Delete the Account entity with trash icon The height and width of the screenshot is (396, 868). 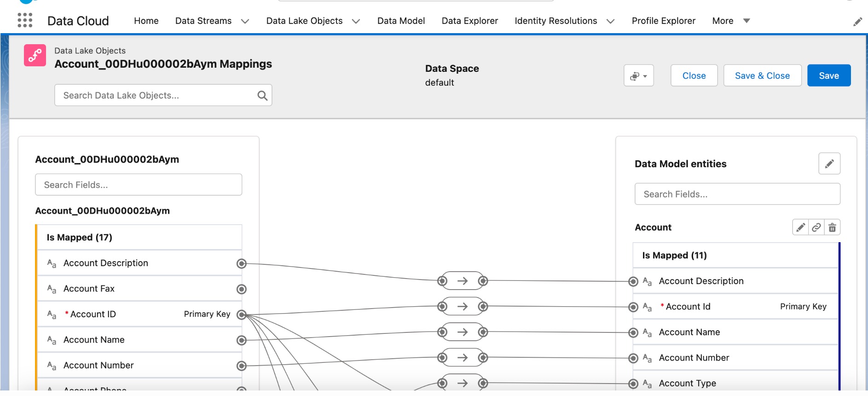click(833, 227)
